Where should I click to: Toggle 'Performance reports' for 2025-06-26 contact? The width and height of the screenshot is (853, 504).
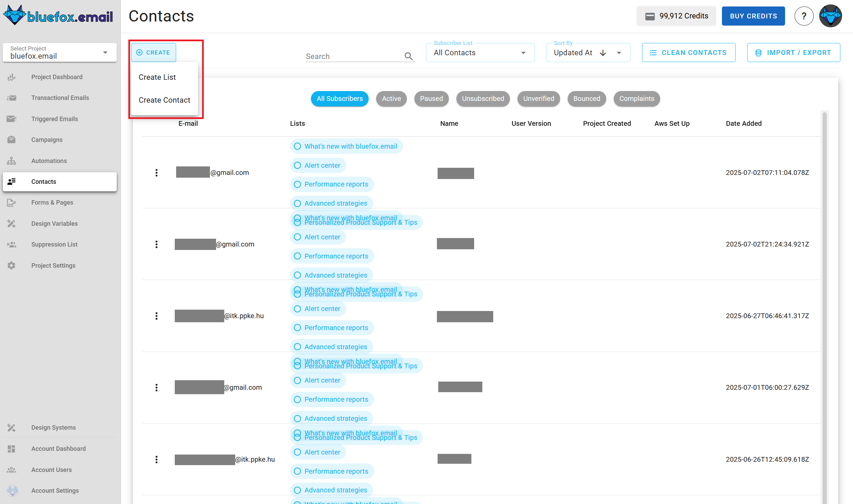coord(332,471)
